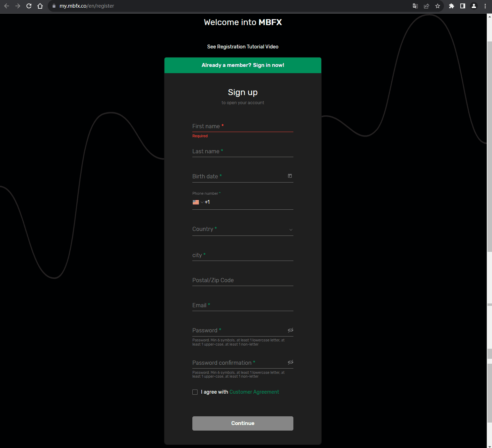Show Password confirmation contents with eye icon

pos(291,362)
